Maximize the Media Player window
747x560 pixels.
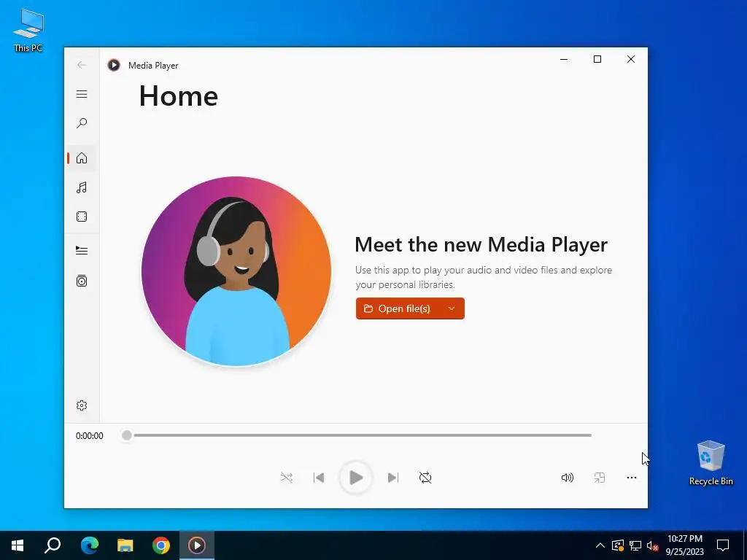pyautogui.click(x=597, y=59)
